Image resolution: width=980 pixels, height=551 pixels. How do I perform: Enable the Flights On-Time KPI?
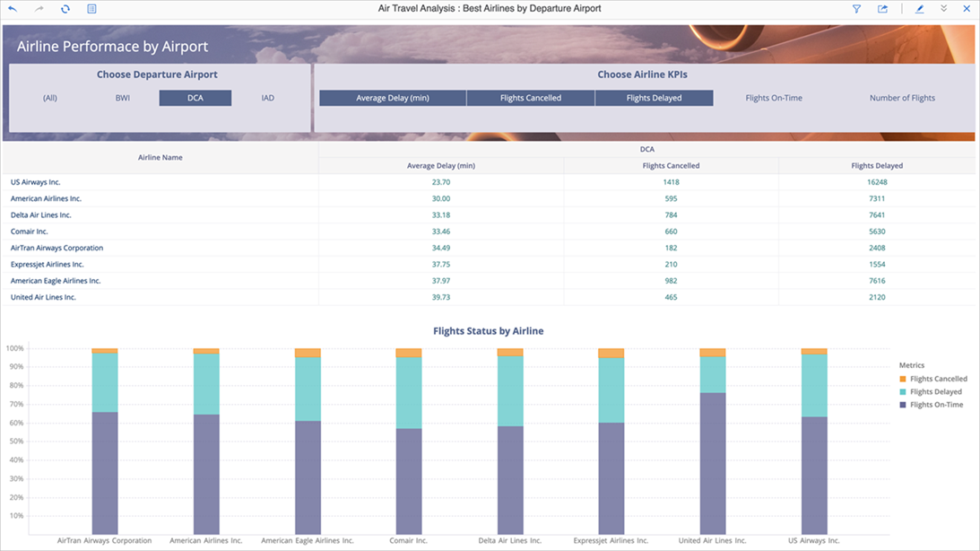pos(774,98)
